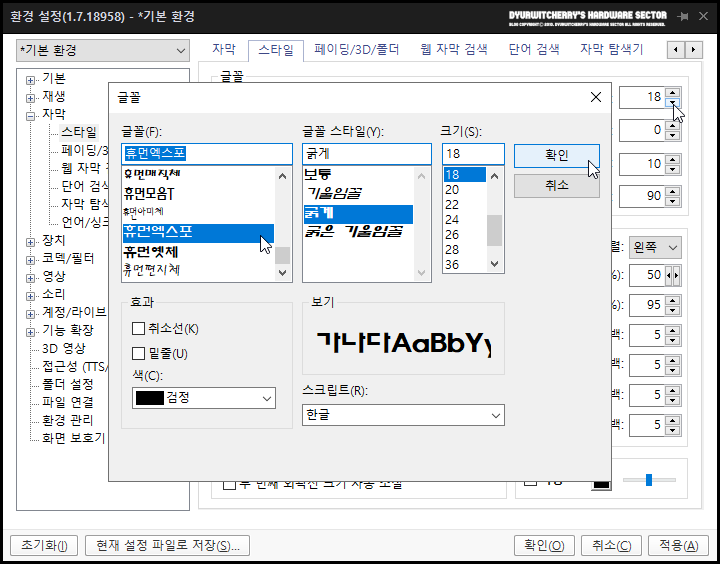Screen dimensions: 720x564
Task: Click 확인 button in font dialog
Action: tap(557, 156)
